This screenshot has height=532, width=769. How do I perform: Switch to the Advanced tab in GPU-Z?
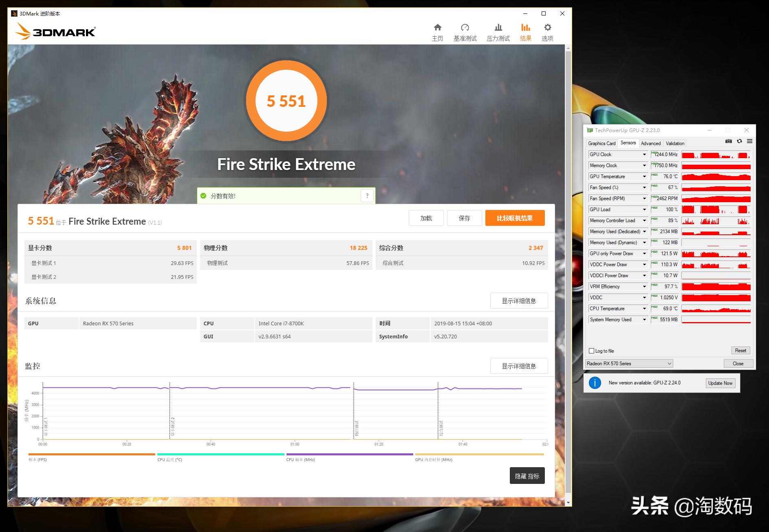click(x=650, y=143)
